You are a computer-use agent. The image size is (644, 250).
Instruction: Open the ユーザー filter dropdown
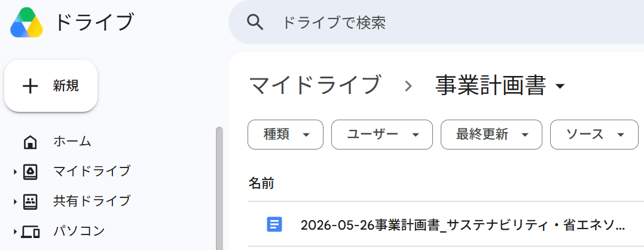382,134
